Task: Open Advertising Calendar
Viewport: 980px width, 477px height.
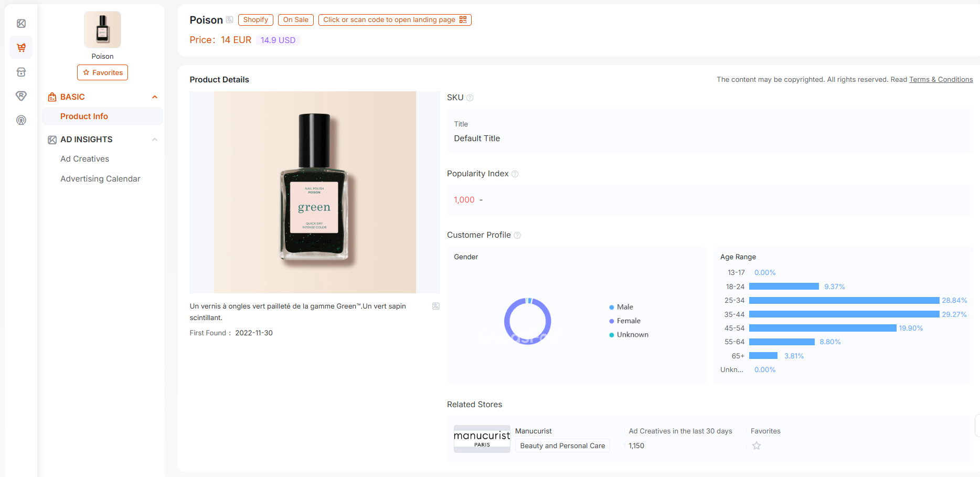Action: [100, 179]
